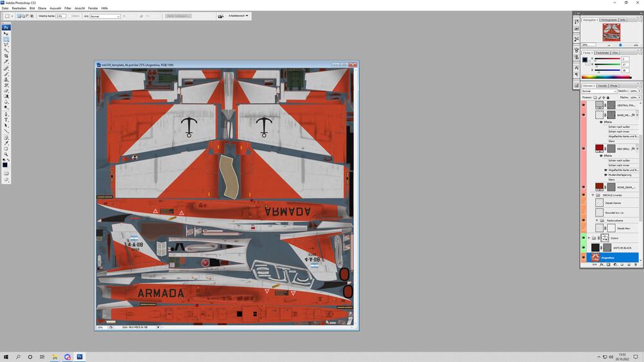This screenshot has width=644, height=362.
Task: Open the Fläche fill flyout arrow
Action: (640, 97)
